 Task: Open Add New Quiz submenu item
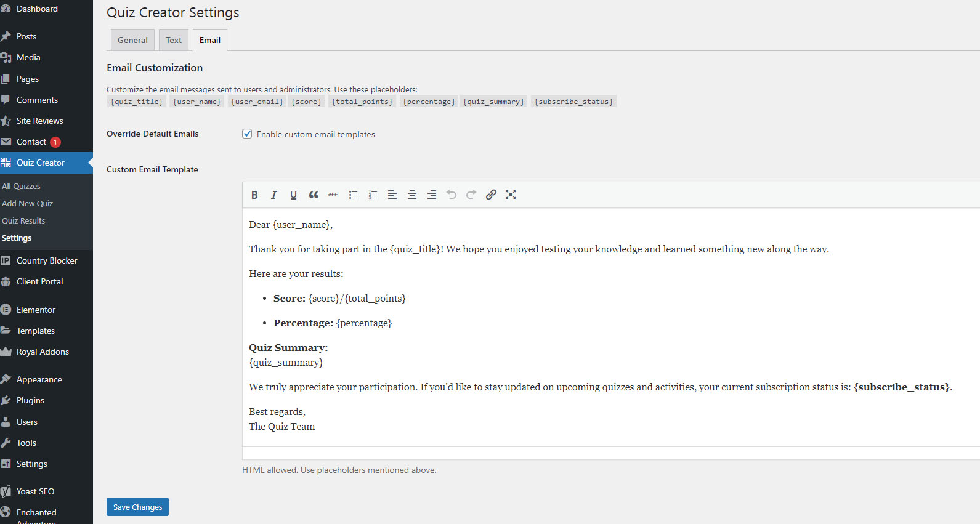[x=27, y=203]
